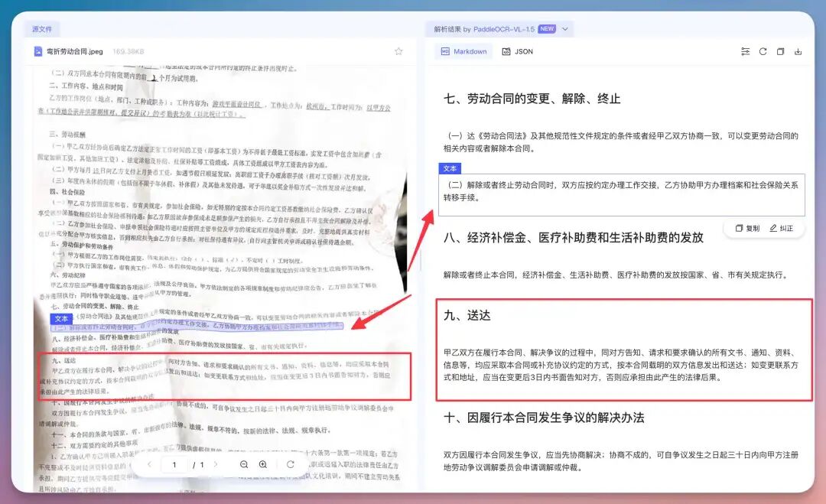Rotate the document preview

(291, 464)
